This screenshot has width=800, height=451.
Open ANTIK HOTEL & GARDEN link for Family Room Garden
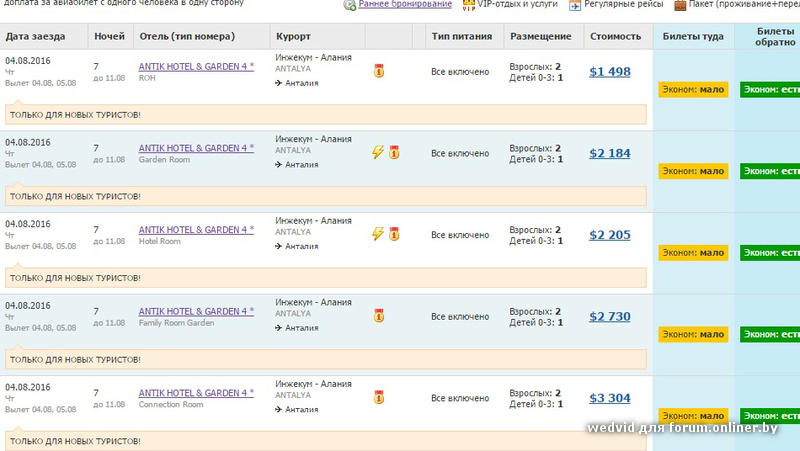(196, 311)
